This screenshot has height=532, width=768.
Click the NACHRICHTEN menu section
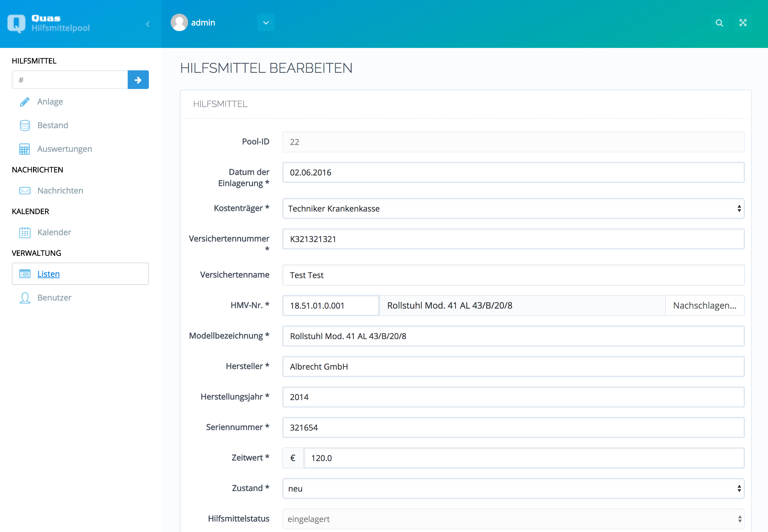pos(37,170)
